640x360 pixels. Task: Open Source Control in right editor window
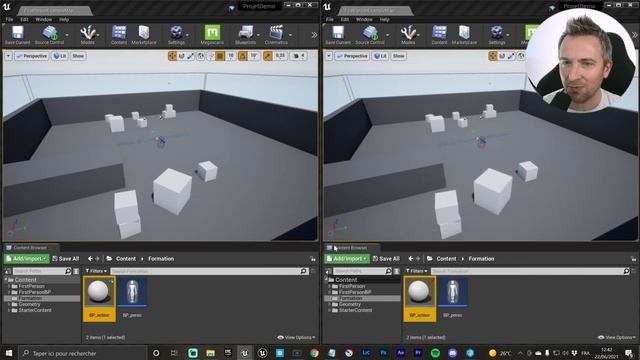coord(370,35)
